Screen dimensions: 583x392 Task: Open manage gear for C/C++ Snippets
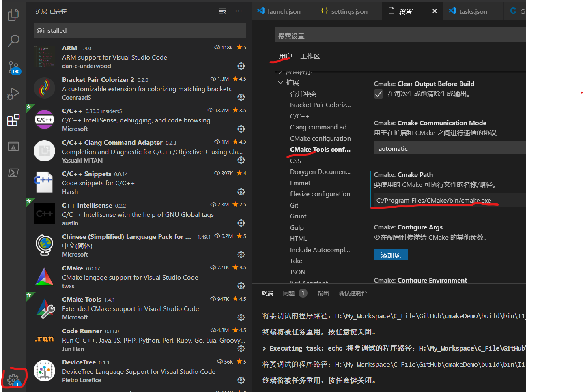[241, 192]
